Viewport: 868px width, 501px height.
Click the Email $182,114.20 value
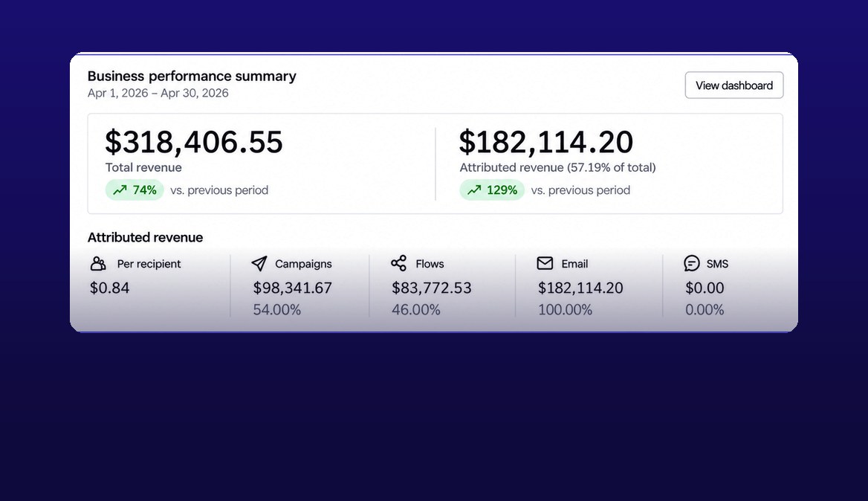(x=580, y=288)
